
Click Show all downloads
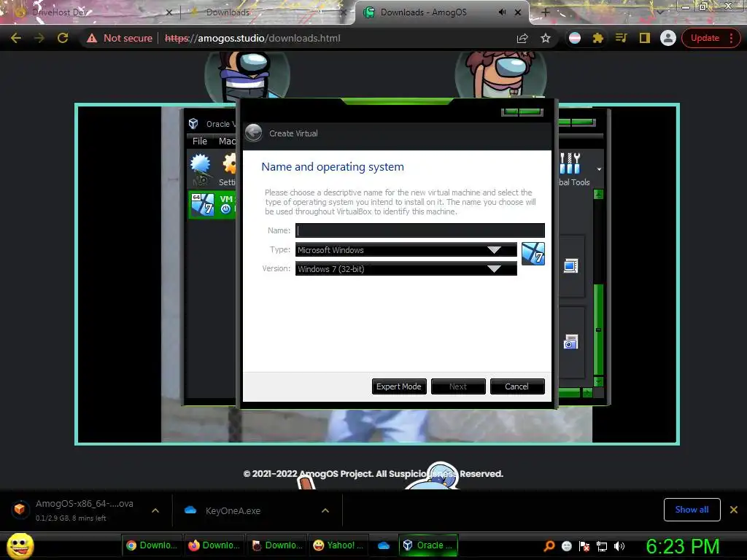click(692, 510)
